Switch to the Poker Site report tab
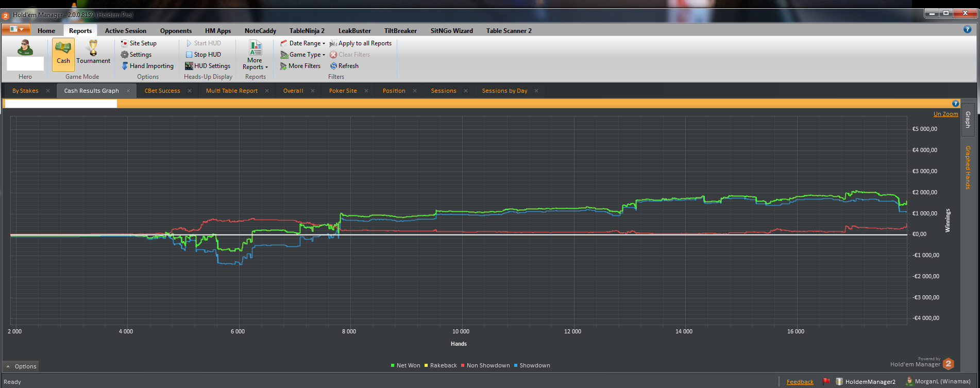 343,91
